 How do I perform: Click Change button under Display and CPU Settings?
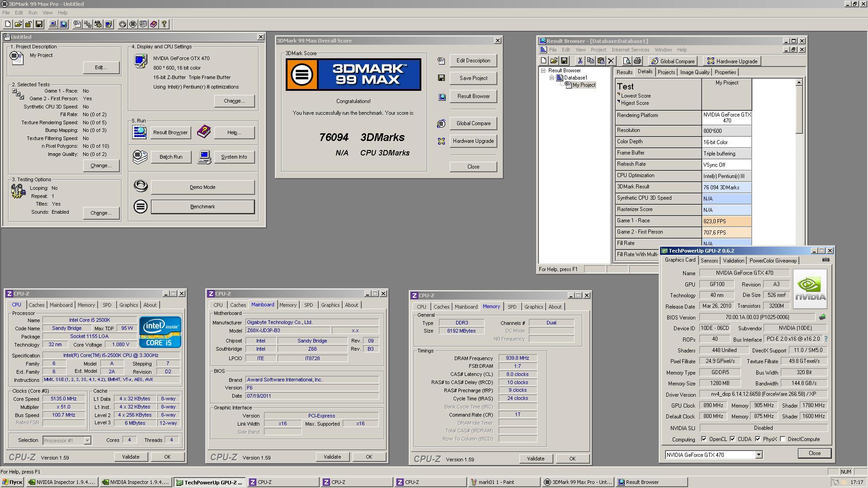coord(234,101)
